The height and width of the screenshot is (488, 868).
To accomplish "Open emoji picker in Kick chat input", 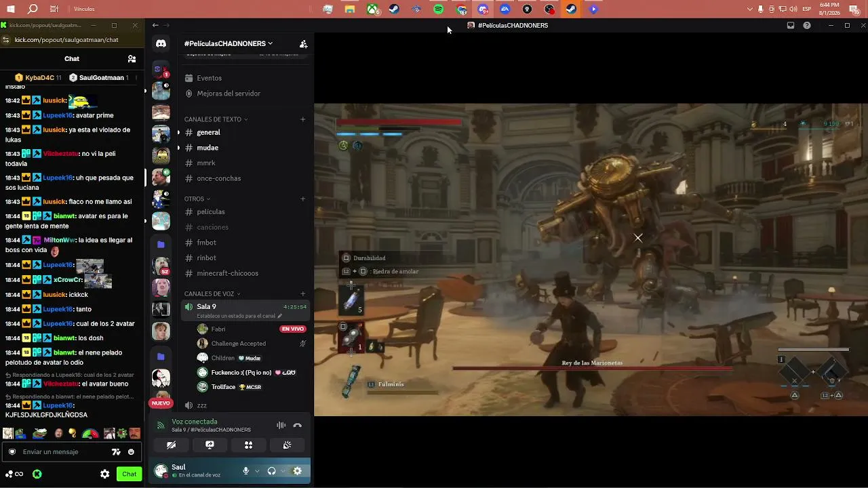I will tap(131, 452).
